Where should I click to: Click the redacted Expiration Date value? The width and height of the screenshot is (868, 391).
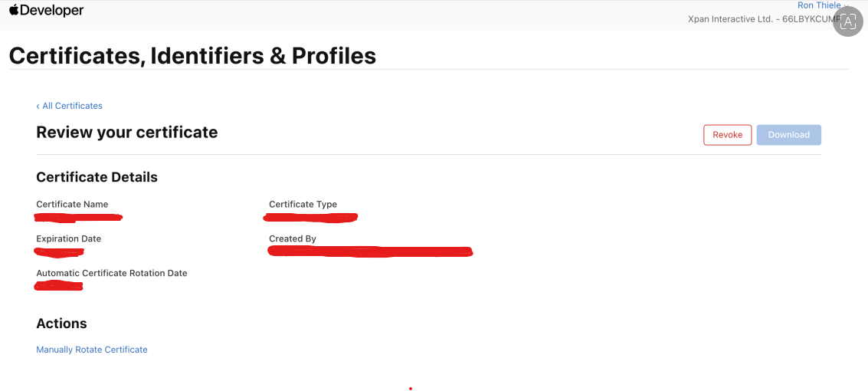(59, 252)
